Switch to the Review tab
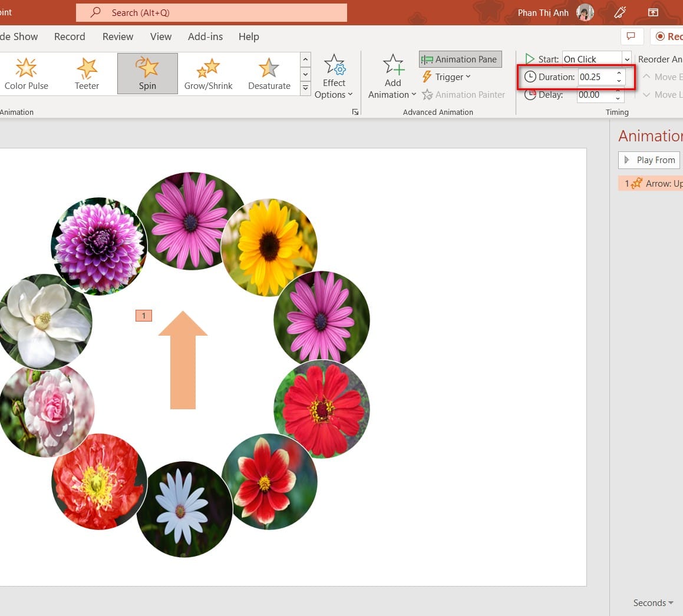 click(x=118, y=37)
